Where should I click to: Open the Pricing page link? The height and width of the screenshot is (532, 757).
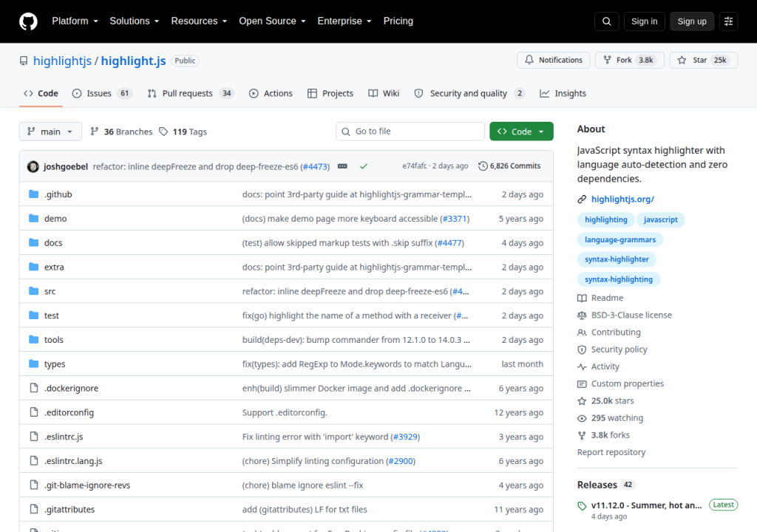pyautogui.click(x=398, y=21)
